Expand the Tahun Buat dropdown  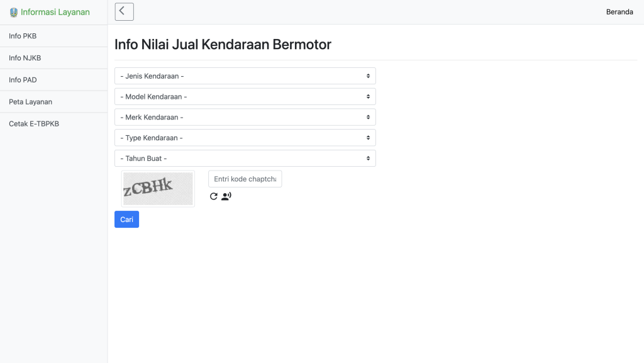pos(245,159)
